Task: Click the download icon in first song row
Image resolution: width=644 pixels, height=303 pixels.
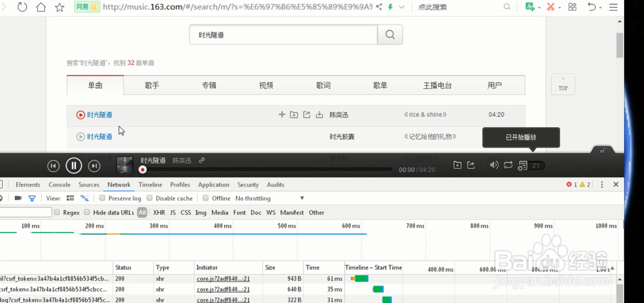Action: (319, 115)
